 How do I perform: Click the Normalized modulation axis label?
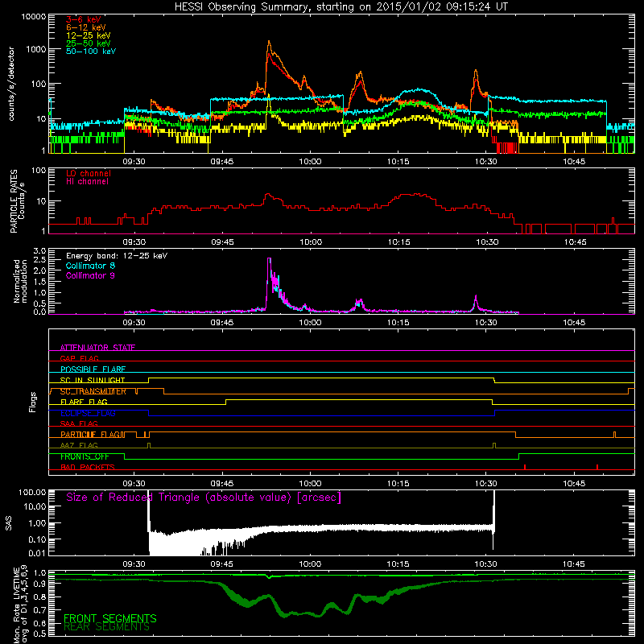20,281
